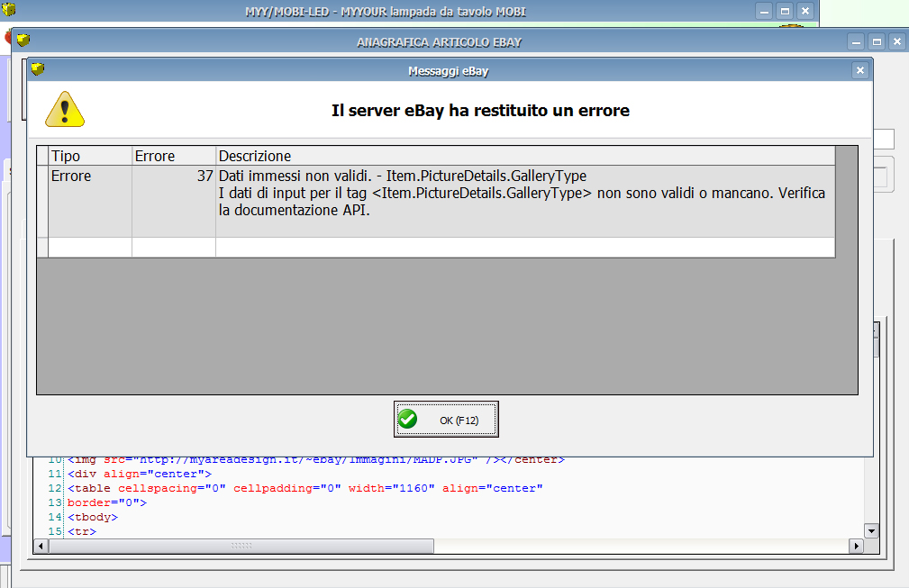Click the Messaggi eBay title bar cube icon

(38, 69)
